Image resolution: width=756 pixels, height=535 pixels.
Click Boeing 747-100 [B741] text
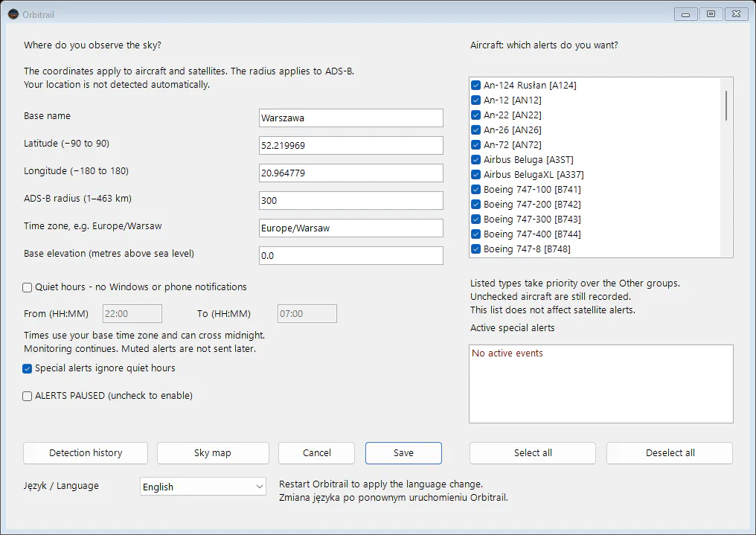(x=532, y=190)
